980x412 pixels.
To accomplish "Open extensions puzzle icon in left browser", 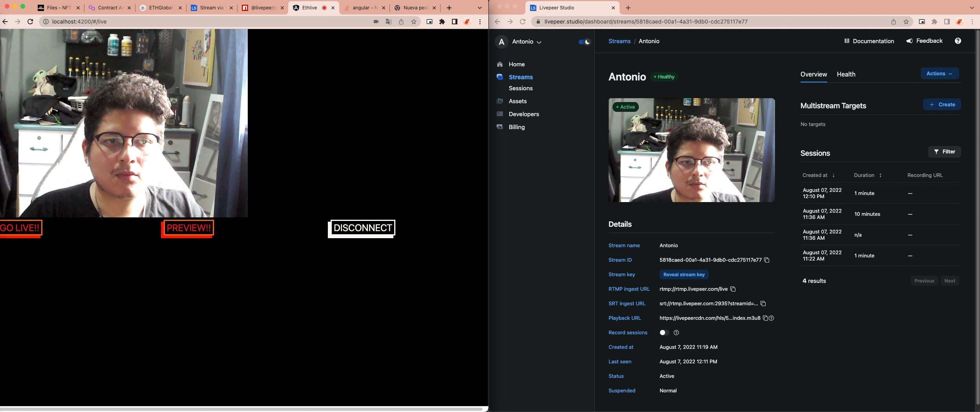I will click(x=442, y=22).
